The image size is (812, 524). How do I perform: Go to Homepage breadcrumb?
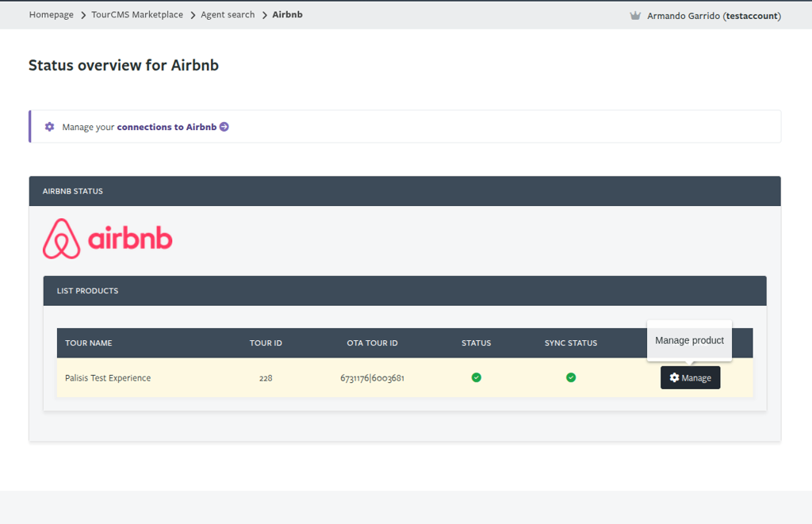[x=52, y=15]
